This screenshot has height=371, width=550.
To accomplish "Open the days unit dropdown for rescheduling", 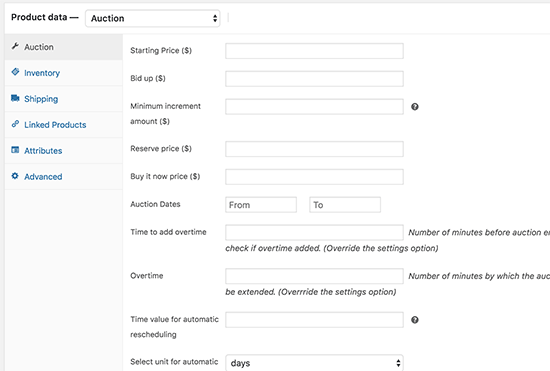I will (x=314, y=363).
